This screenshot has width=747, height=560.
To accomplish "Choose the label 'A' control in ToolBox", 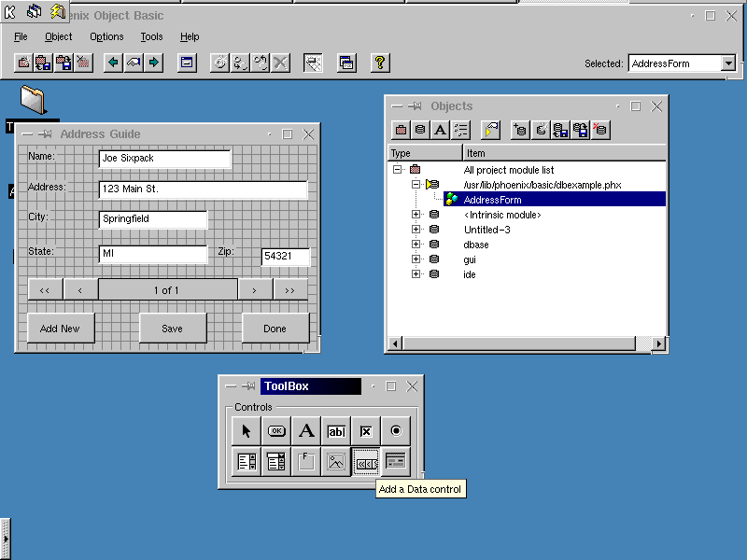I will (306, 431).
